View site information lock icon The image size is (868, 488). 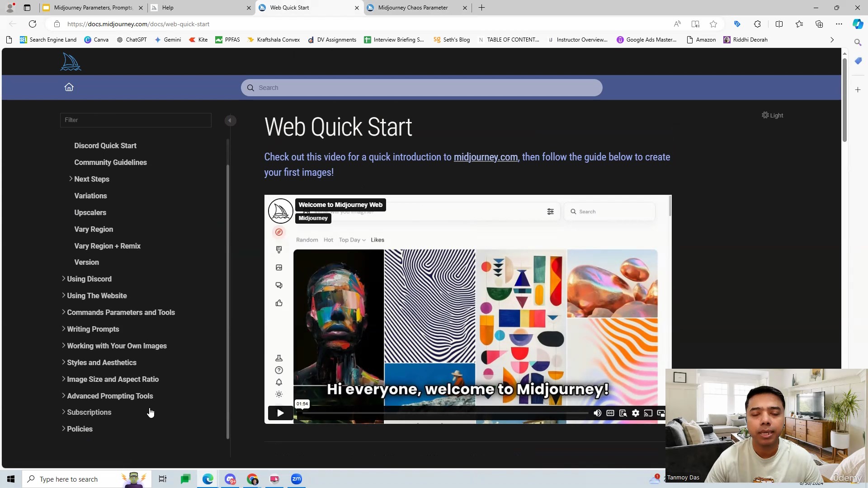tap(57, 24)
